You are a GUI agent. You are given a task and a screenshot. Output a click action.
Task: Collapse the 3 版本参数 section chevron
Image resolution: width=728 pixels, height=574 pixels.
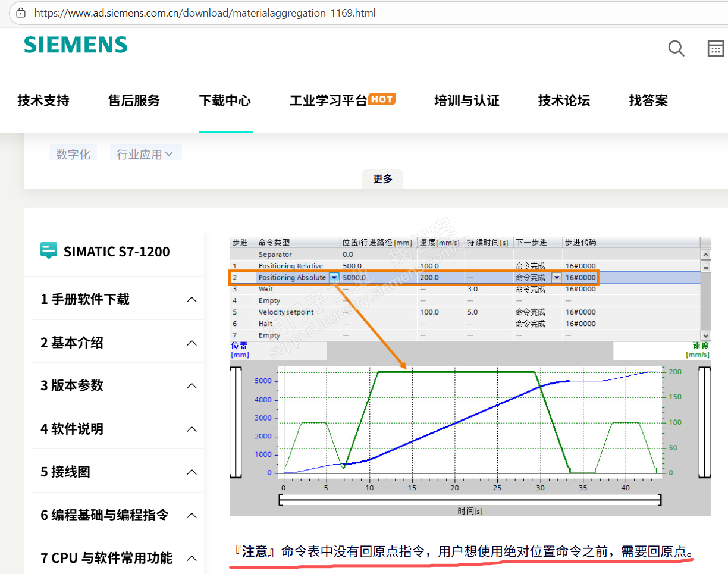(192, 385)
